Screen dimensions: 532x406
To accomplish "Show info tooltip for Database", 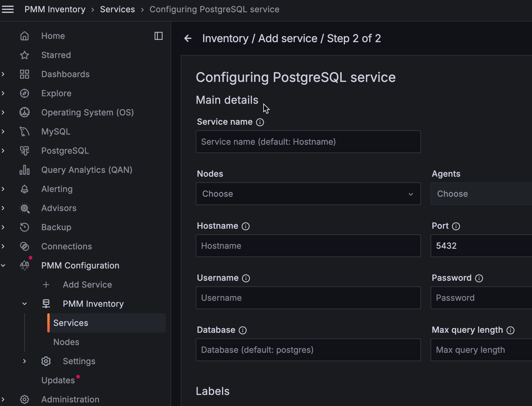I will (x=243, y=330).
